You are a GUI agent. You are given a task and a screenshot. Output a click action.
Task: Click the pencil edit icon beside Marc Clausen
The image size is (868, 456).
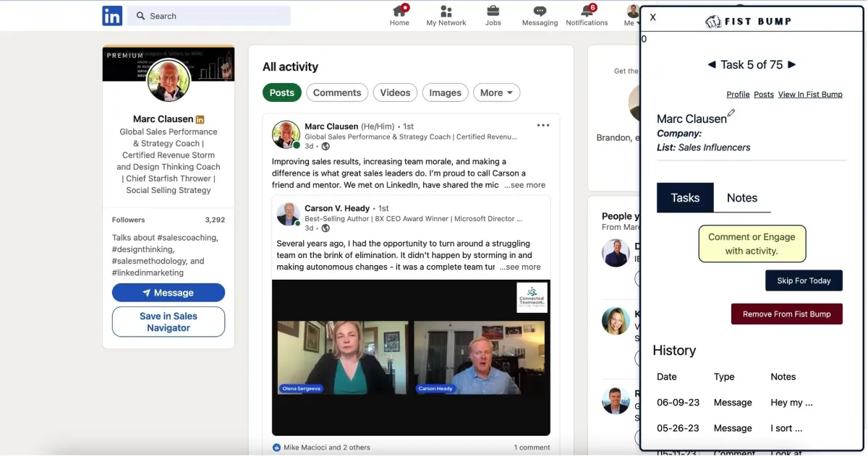click(x=731, y=113)
